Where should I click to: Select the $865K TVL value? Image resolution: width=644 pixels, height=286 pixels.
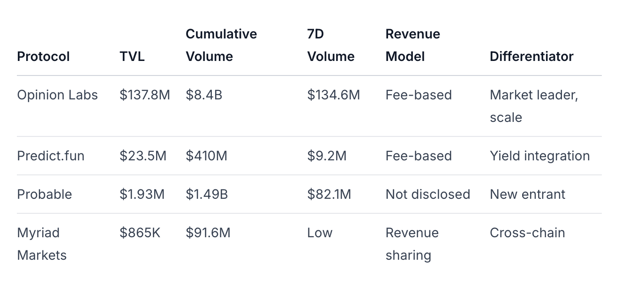[140, 233]
